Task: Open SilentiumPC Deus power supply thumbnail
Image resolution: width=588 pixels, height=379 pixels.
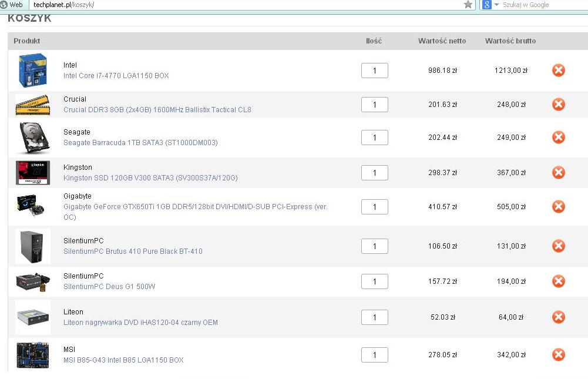Action: coord(33,282)
